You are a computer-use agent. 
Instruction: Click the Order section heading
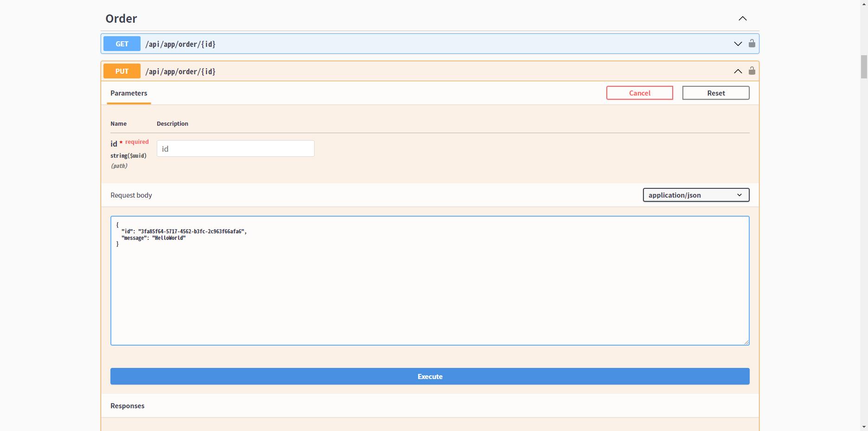click(x=121, y=19)
